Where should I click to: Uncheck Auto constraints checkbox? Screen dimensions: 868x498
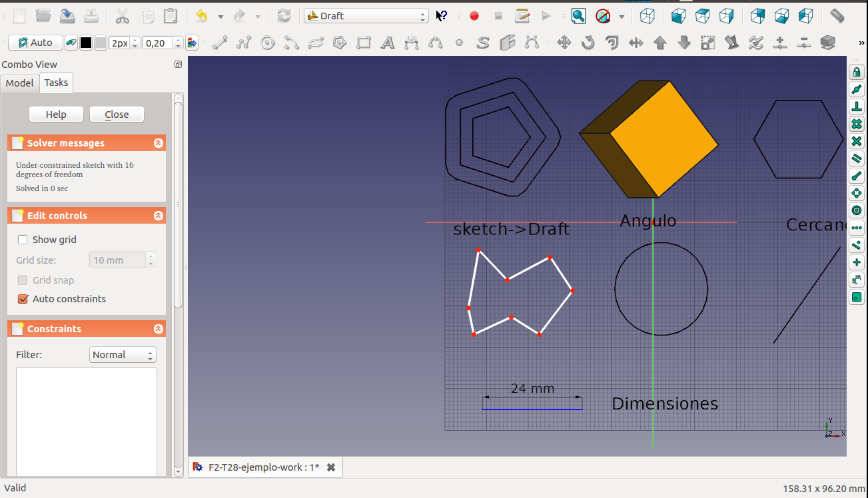click(23, 299)
